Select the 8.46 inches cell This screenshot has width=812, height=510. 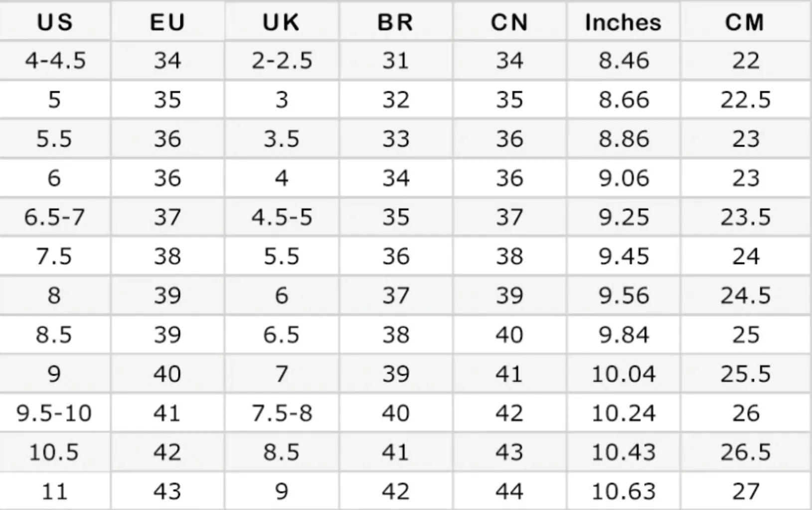pos(623,60)
